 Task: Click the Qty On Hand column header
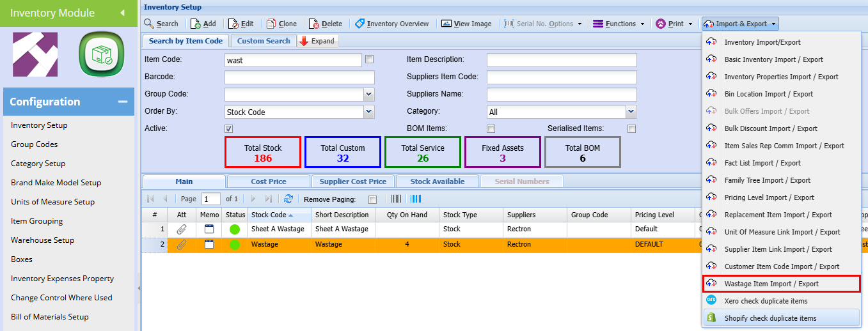407,215
